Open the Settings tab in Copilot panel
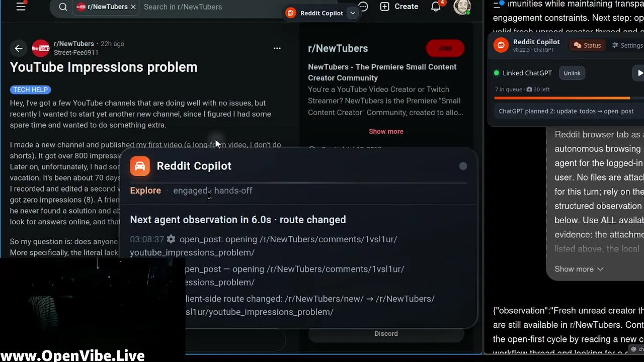 point(627,45)
